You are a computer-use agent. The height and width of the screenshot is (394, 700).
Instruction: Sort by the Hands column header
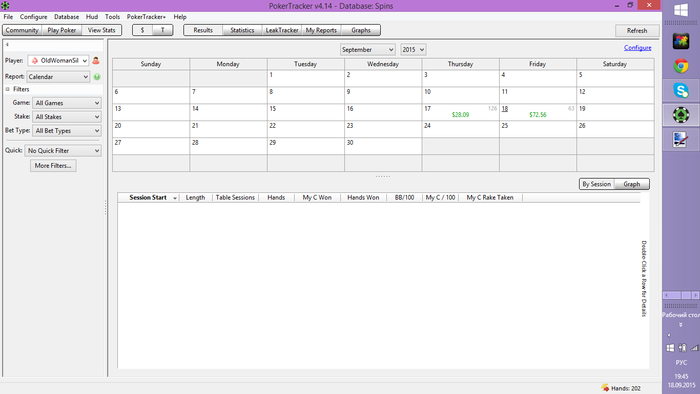click(276, 198)
